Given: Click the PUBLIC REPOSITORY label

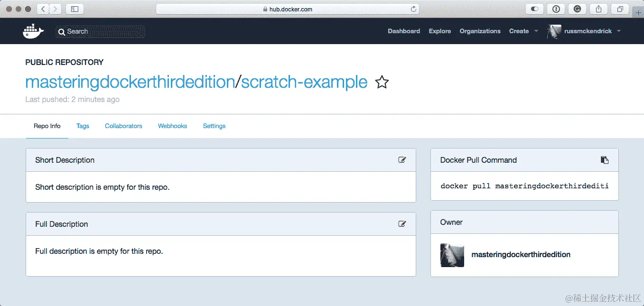Looking at the screenshot, I should click(x=64, y=62).
